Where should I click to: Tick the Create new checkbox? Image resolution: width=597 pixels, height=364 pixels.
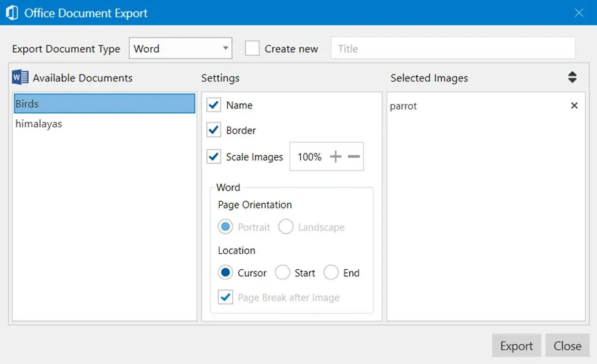(x=252, y=48)
